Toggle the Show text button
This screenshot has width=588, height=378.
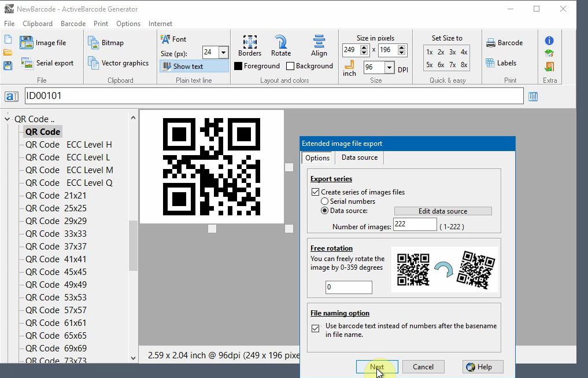pos(194,67)
